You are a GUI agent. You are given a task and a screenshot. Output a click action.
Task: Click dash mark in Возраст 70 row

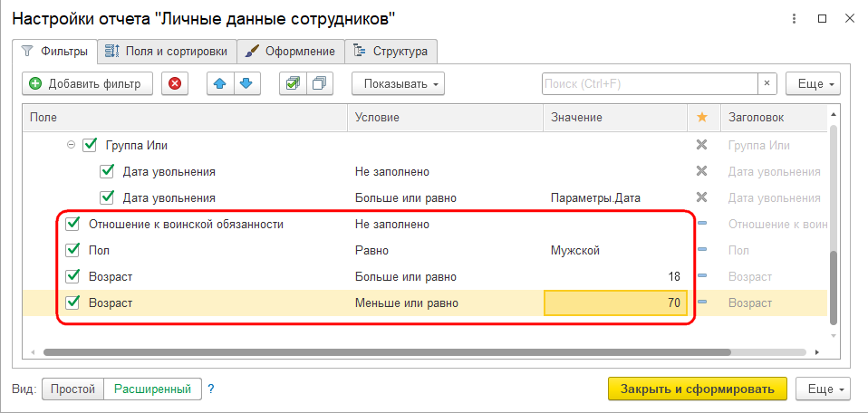click(702, 303)
